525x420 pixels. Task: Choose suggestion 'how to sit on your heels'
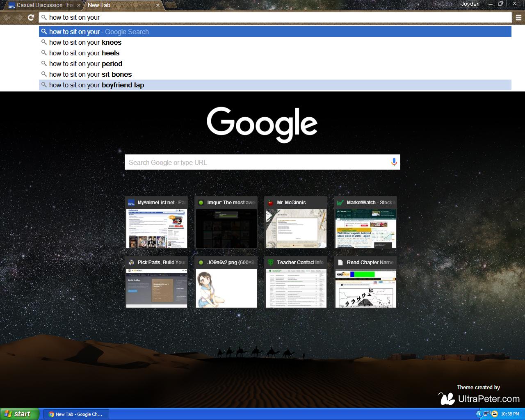84,53
